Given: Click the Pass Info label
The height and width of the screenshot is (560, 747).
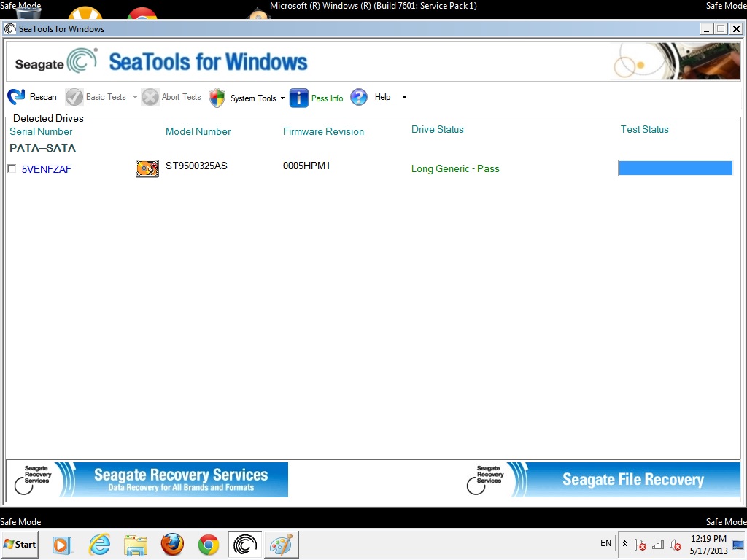Looking at the screenshot, I should pos(327,98).
